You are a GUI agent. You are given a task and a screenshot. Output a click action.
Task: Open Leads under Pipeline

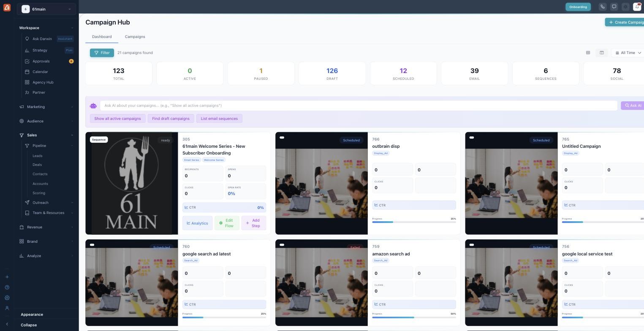coord(38,156)
